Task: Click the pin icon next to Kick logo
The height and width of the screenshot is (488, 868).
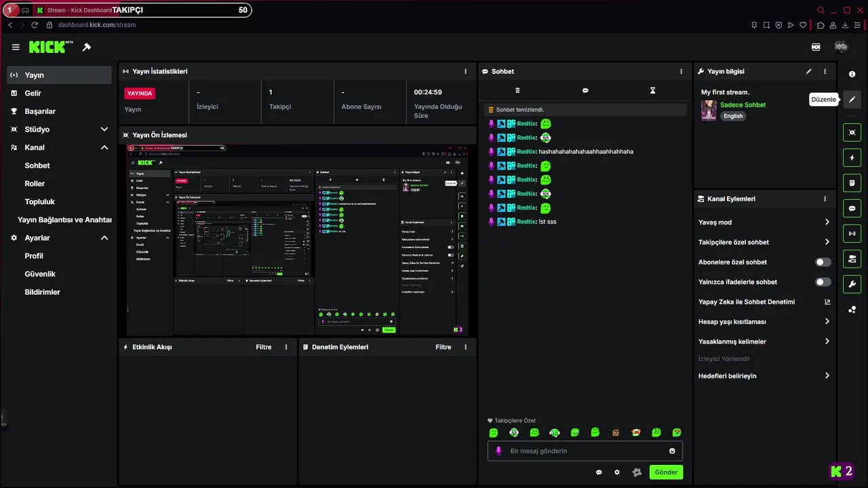Action: point(87,47)
